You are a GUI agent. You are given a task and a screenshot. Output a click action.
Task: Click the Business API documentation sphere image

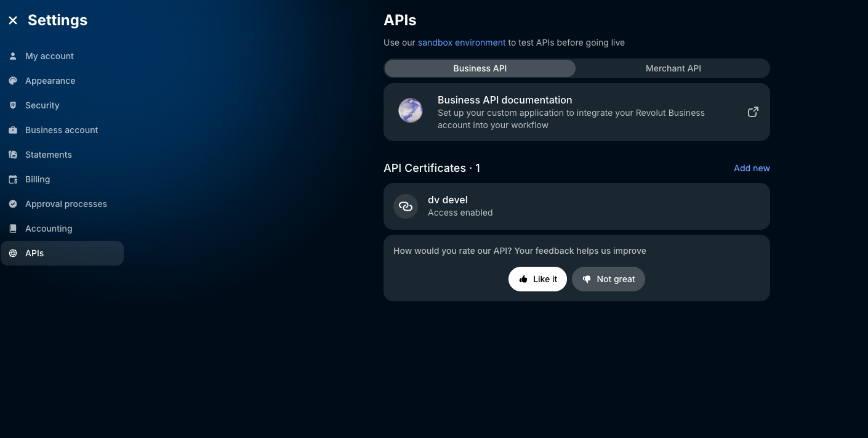pos(411,111)
